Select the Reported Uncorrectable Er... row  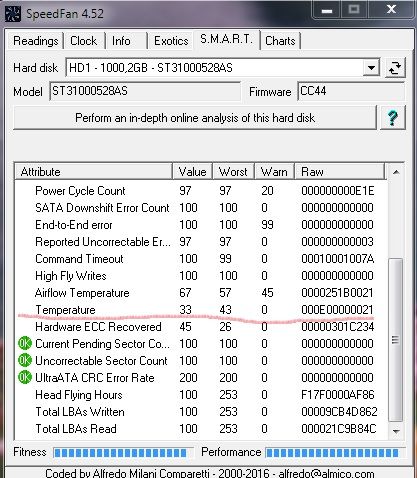coord(201,242)
